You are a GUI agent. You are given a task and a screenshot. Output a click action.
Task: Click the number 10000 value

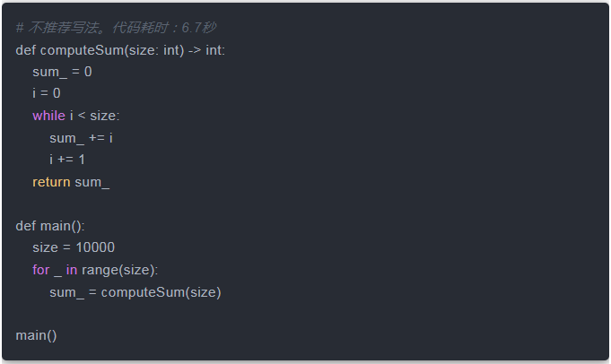[x=94, y=247]
